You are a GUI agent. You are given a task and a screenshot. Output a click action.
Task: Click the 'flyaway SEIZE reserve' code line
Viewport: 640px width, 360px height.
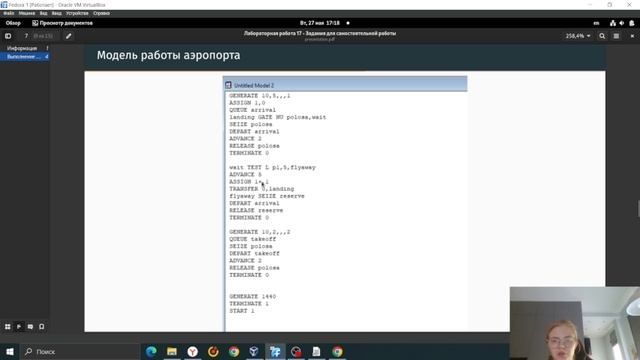click(x=267, y=196)
